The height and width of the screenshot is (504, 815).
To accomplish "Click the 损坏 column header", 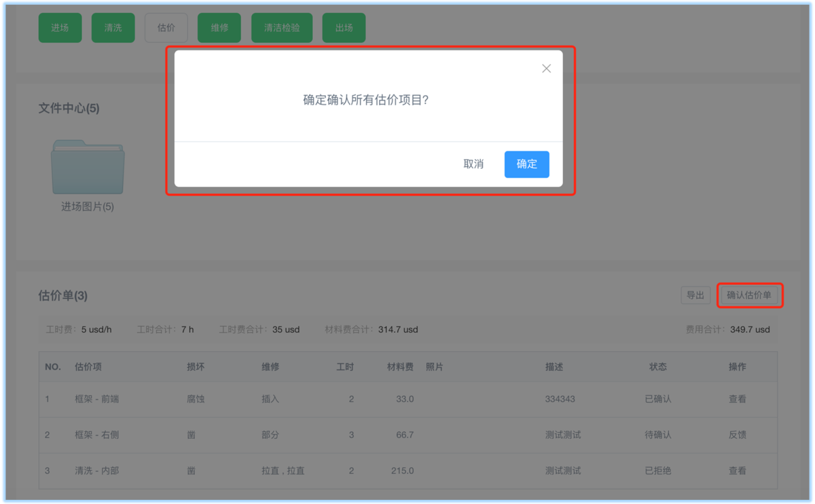I will coord(196,367).
